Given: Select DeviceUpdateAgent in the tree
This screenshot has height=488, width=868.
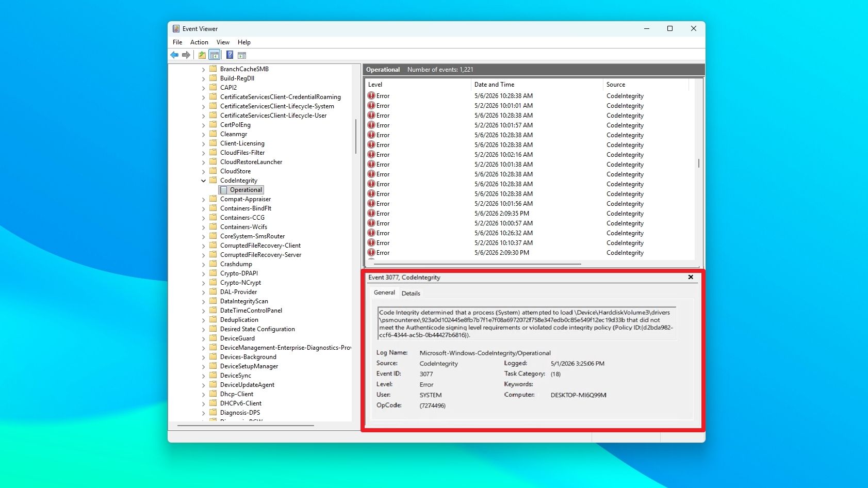Looking at the screenshot, I should coord(247,385).
